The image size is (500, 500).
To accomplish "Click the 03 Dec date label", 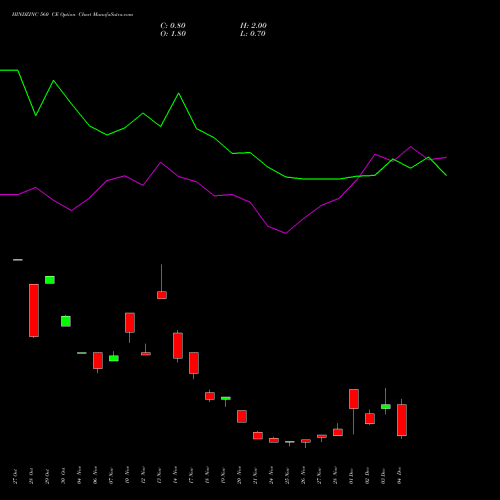I will [x=383, y=476].
